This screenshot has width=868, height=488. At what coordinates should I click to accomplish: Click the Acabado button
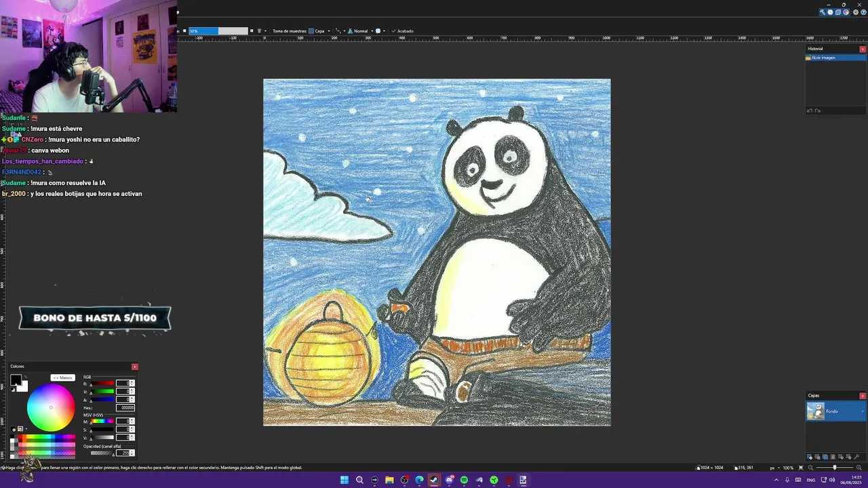point(402,30)
